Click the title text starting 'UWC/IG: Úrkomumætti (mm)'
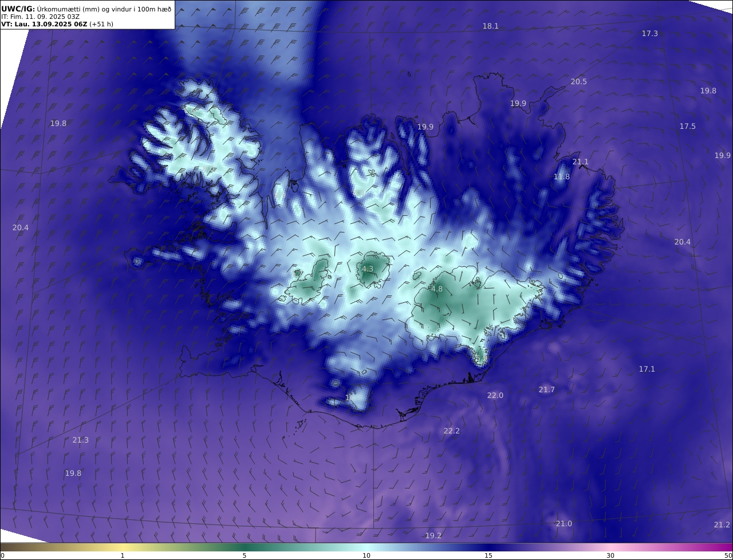This screenshot has height=560, width=733. 86,9
